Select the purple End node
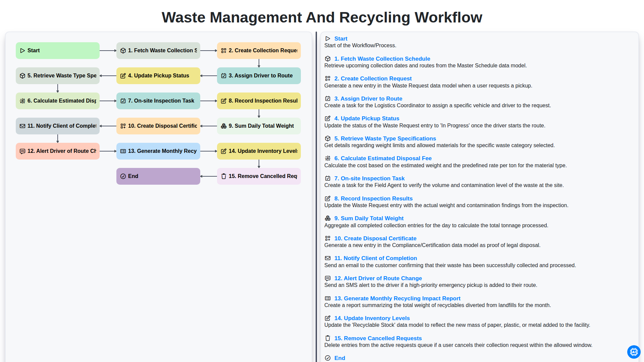The image size is (644, 362). pos(158,176)
